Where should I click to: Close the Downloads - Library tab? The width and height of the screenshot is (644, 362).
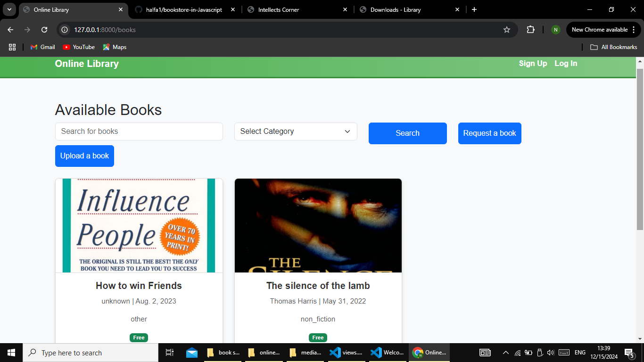coord(457,9)
